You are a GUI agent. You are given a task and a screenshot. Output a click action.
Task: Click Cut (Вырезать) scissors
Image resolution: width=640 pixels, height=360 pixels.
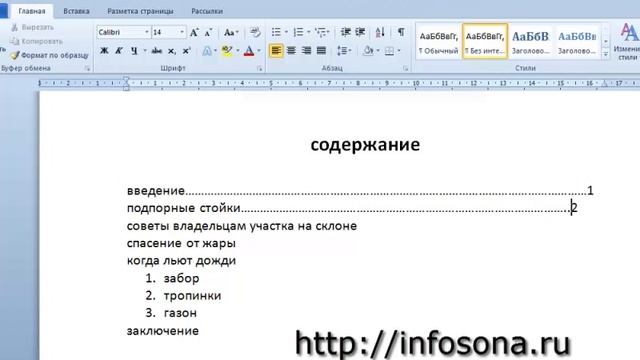tap(33, 27)
